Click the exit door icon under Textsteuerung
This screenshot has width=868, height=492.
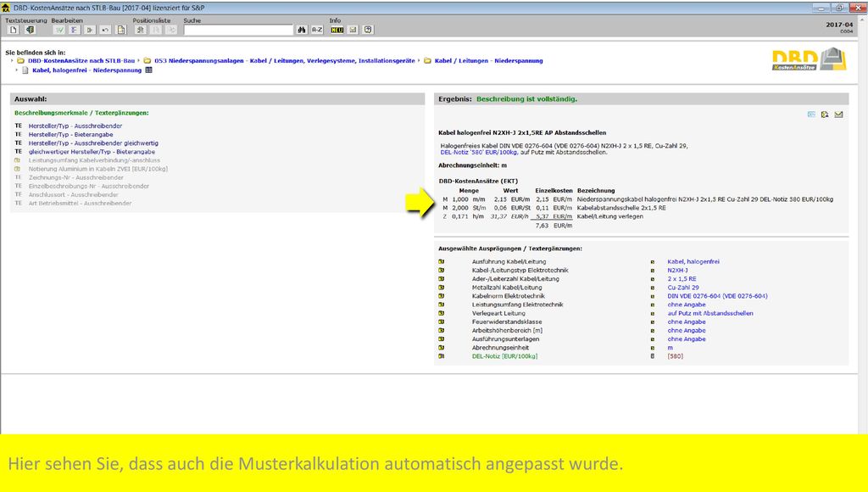tap(30, 30)
